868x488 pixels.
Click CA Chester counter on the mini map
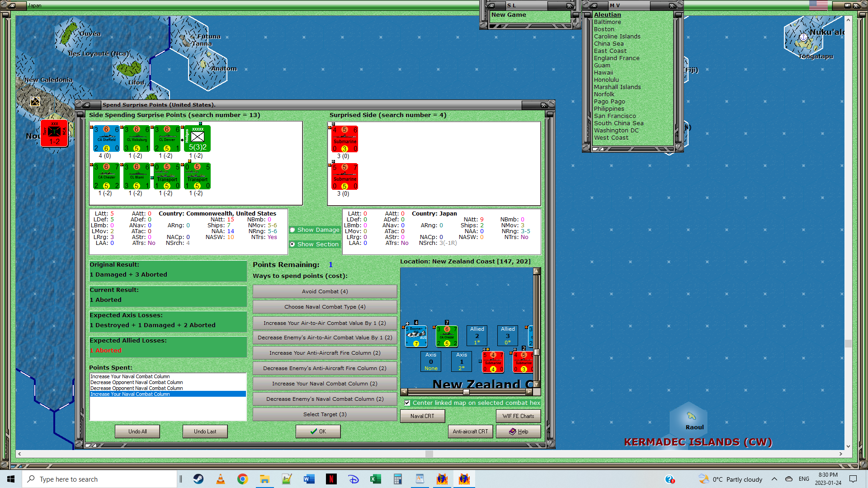(x=447, y=336)
